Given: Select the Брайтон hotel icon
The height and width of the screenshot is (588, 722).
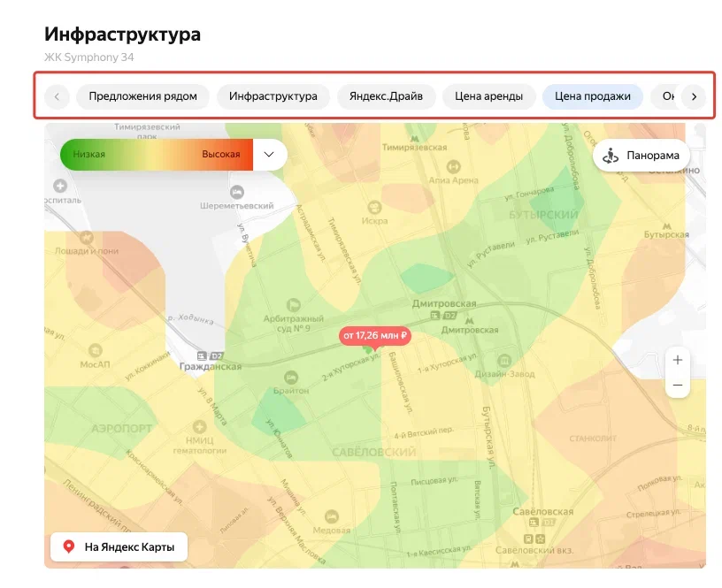Looking at the screenshot, I should click(290, 378).
